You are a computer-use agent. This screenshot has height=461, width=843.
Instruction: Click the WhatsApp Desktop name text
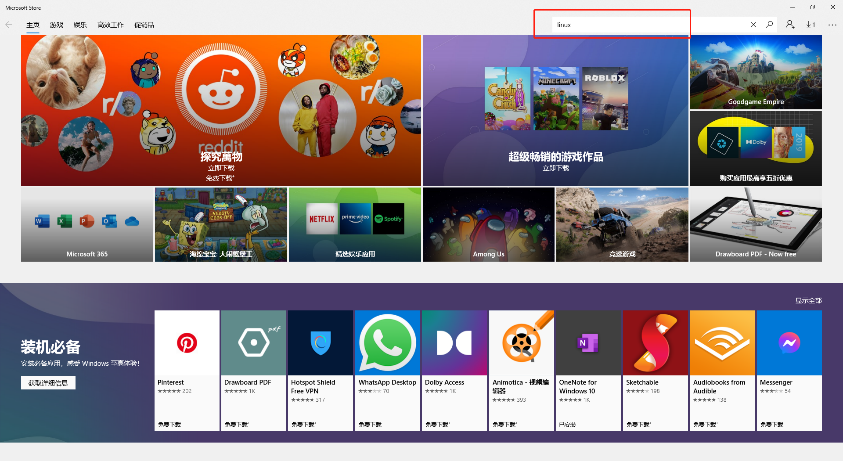tap(388, 382)
